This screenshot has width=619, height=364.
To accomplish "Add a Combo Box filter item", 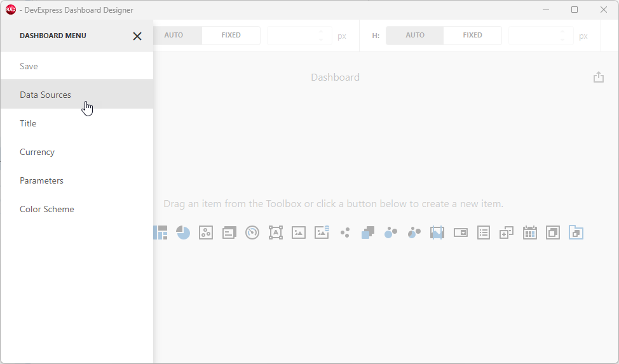I will 460,233.
